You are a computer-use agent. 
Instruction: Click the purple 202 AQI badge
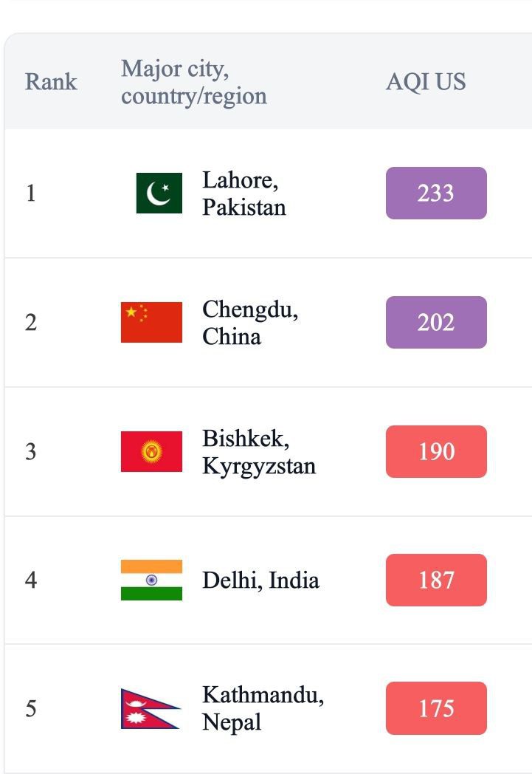(x=436, y=322)
